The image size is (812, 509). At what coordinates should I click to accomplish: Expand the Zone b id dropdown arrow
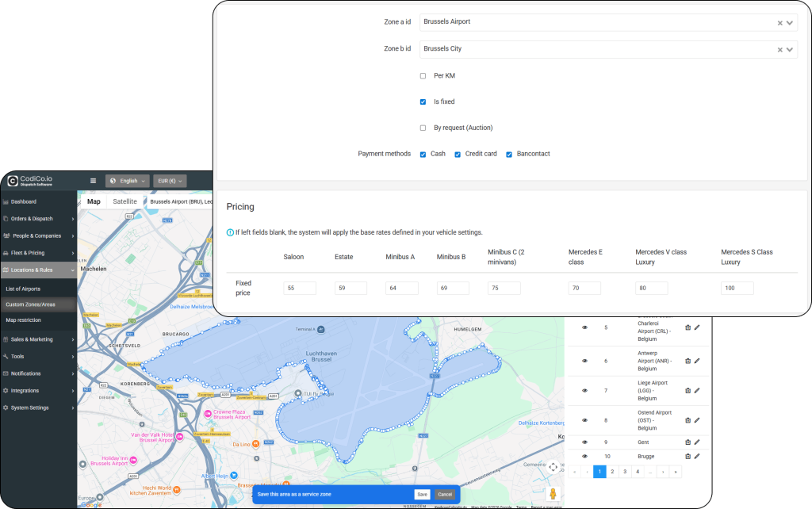click(x=790, y=50)
